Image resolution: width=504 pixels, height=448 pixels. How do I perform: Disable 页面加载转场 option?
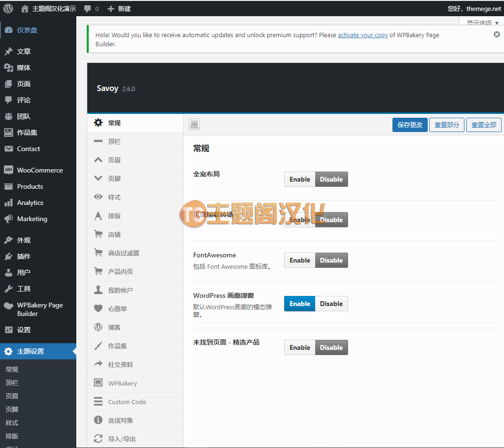[x=331, y=220]
